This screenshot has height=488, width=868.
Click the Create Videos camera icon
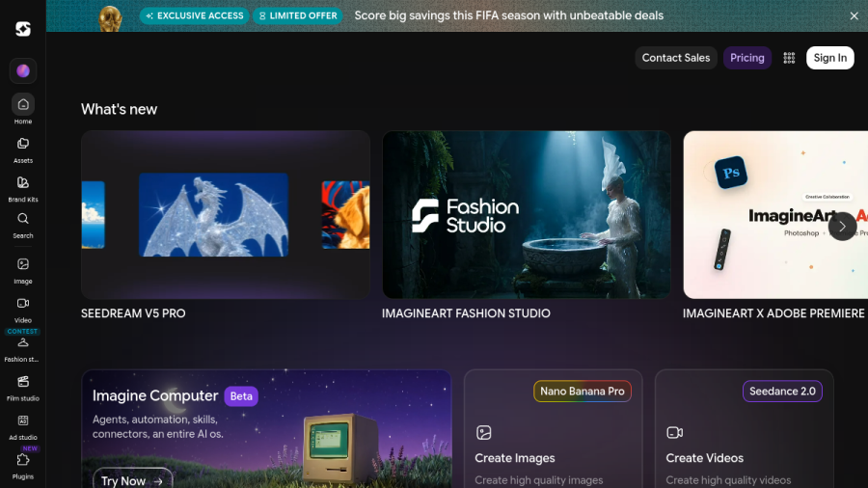(x=675, y=433)
